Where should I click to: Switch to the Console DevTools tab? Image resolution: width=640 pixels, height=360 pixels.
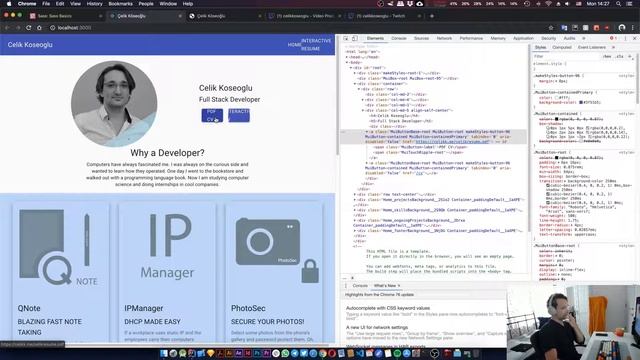[x=399, y=38]
